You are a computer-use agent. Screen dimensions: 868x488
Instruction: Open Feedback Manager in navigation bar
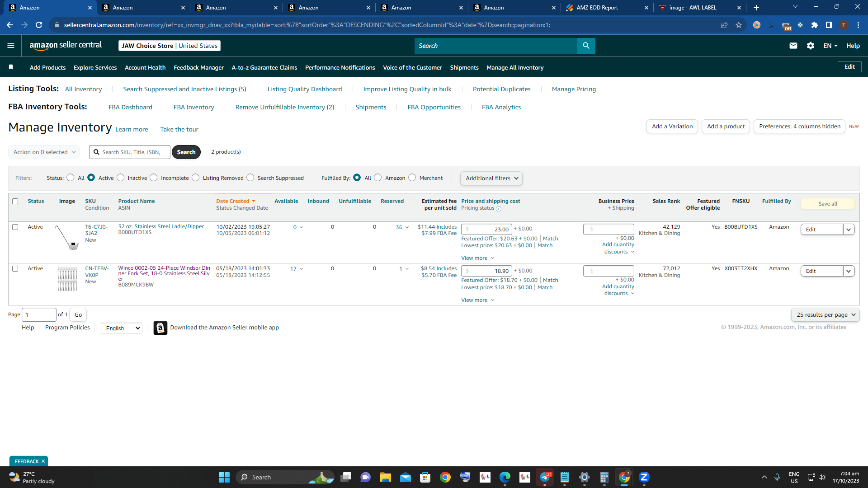(x=199, y=67)
